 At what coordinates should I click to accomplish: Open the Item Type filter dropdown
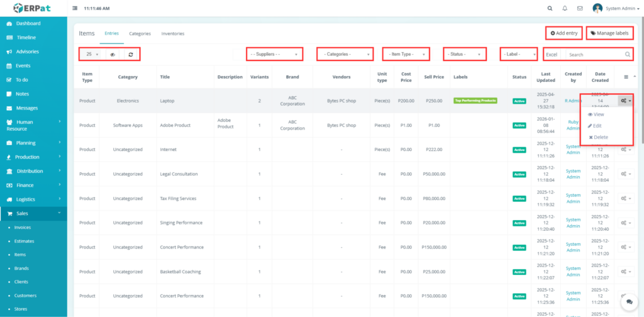pyautogui.click(x=406, y=55)
